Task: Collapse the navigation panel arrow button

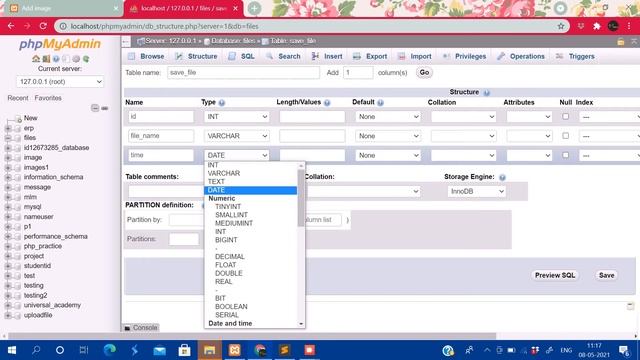Action: [x=126, y=41]
